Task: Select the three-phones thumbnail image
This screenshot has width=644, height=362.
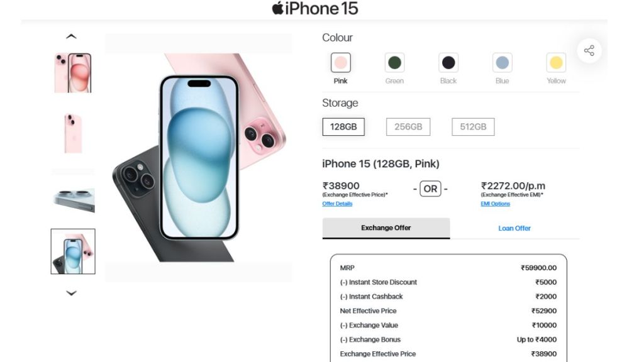Action: (73, 251)
